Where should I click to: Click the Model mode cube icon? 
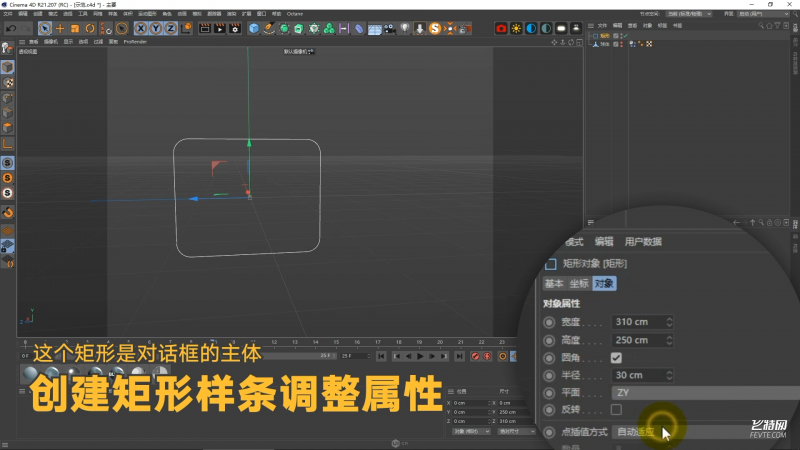[x=8, y=67]
